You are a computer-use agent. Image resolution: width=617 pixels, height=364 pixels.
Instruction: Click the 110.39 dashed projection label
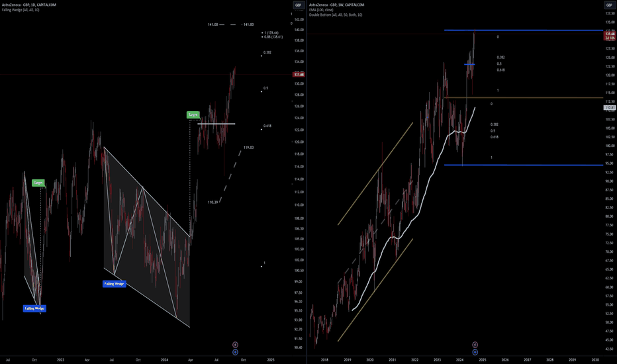(x=213, y=203)
